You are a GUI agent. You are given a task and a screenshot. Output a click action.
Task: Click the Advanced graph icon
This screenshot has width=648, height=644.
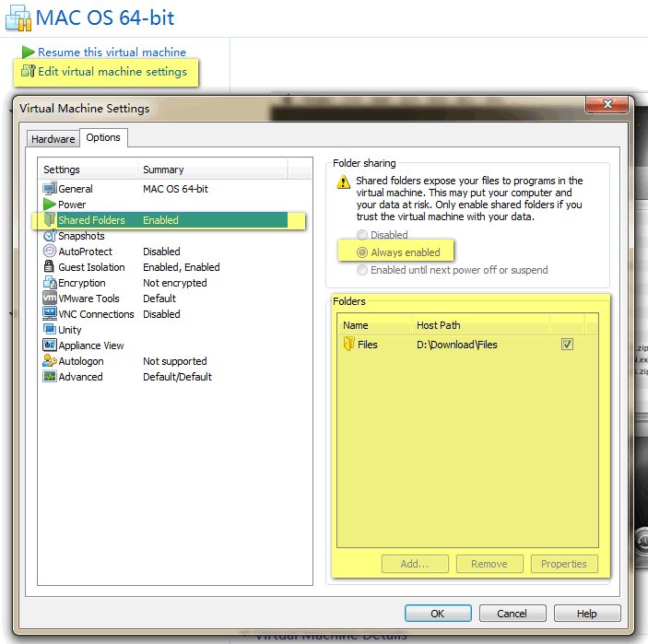pyautogui.click(x=50, y=376)
